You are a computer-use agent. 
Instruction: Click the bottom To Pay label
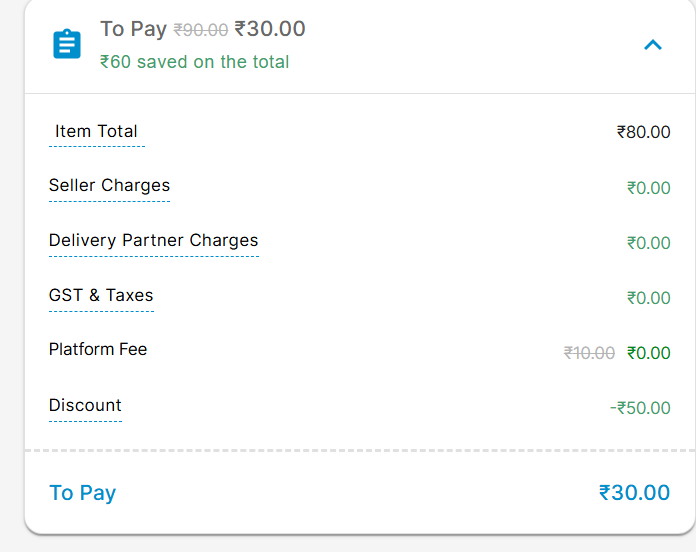pyautogui.click(x=82, y=493)
